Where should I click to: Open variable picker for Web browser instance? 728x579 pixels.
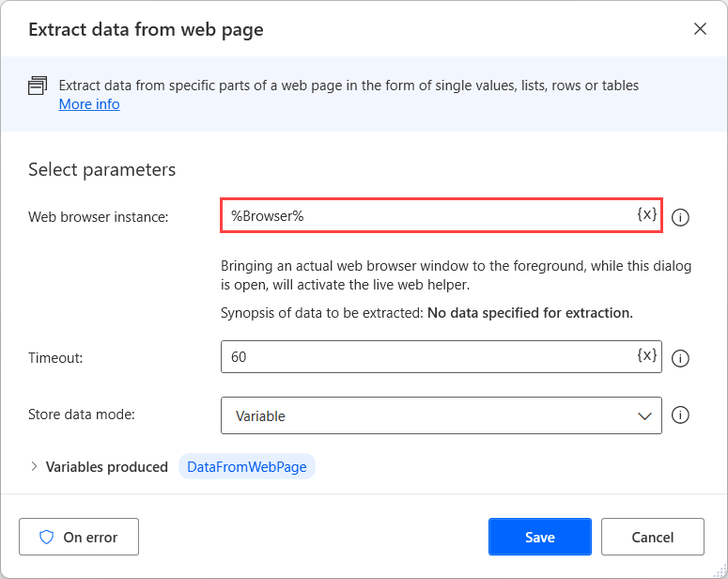[x=647, y=214]
